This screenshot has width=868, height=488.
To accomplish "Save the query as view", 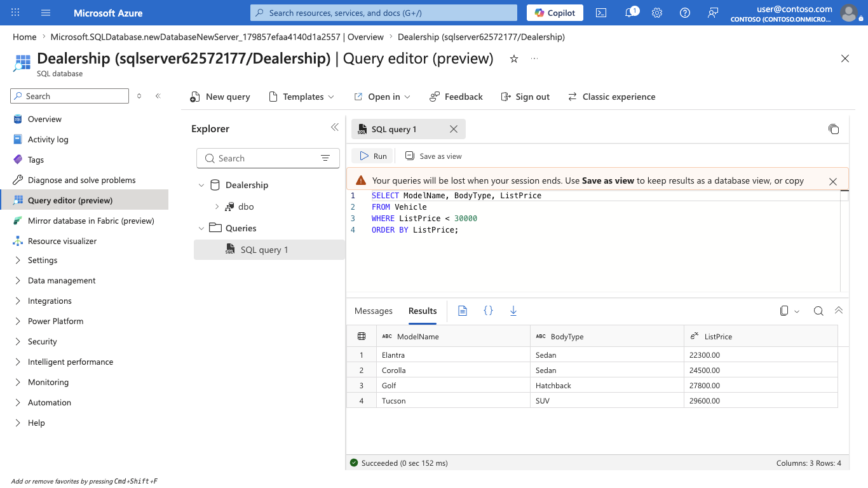I will coord(433,156).
